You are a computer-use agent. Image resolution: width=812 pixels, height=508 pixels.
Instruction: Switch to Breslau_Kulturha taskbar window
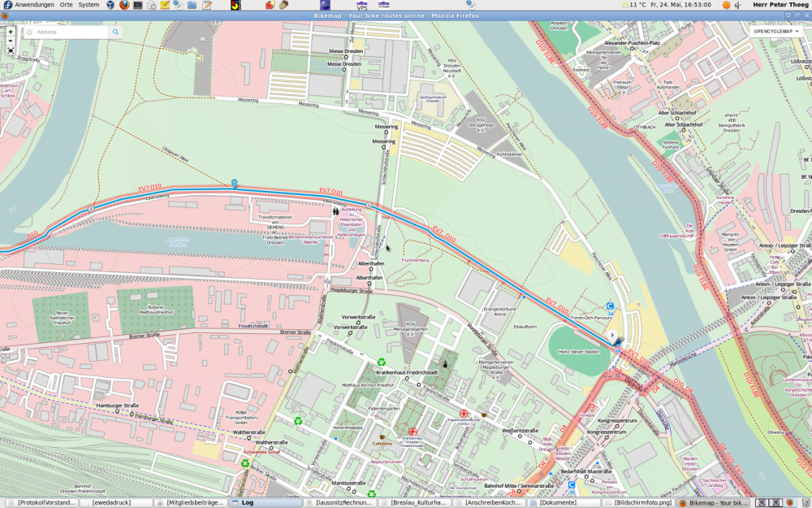coord(414,503)
